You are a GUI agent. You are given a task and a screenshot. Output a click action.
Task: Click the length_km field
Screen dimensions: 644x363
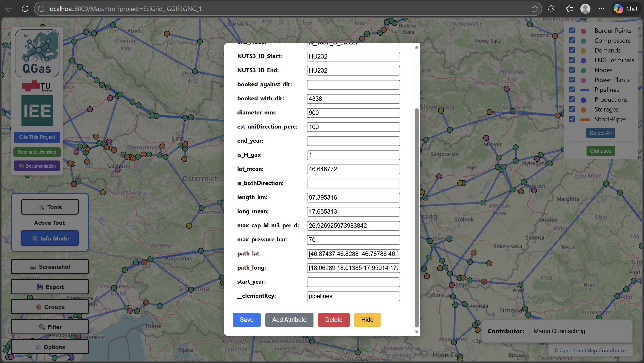point(353,198)
